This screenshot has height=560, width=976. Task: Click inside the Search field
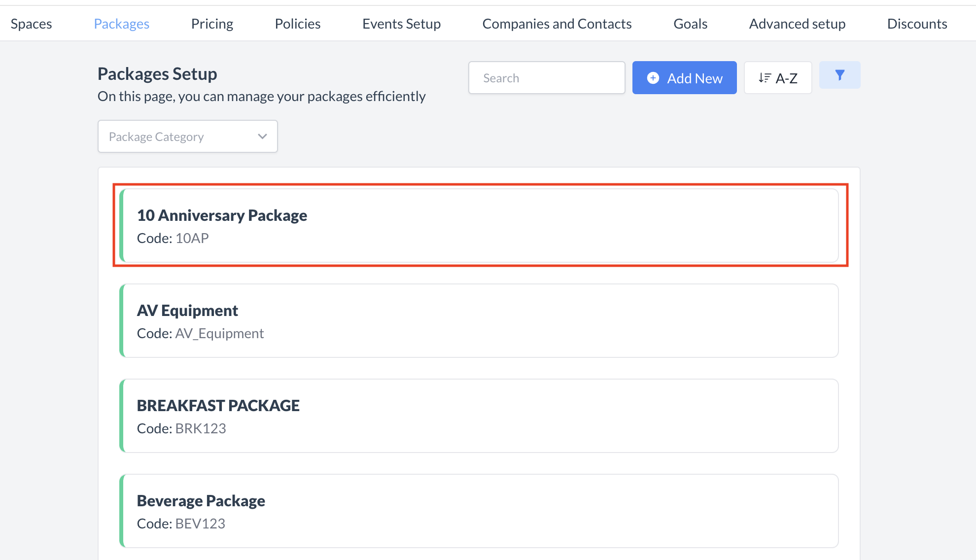pos(546,77)
